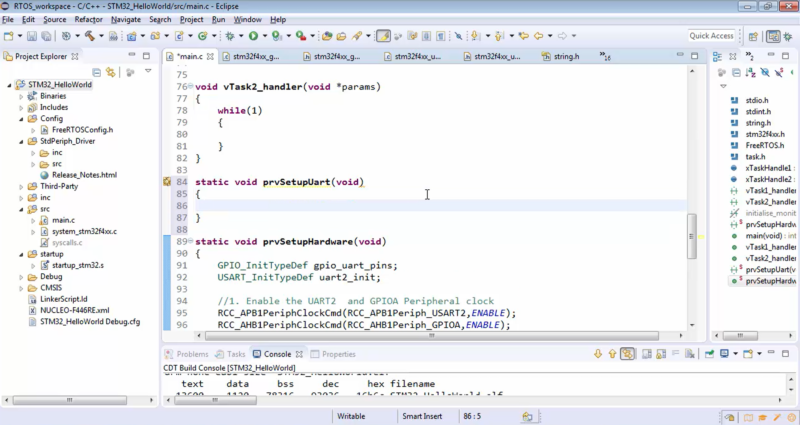Click the Quick Access search field
The height and width of the screenshot is (425, 800).
711,36
